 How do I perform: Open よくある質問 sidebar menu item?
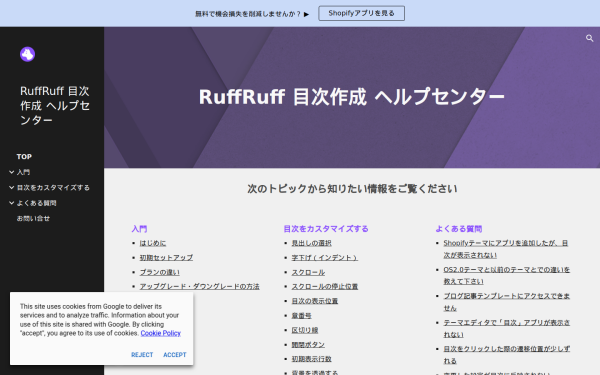tap(36, 203)
